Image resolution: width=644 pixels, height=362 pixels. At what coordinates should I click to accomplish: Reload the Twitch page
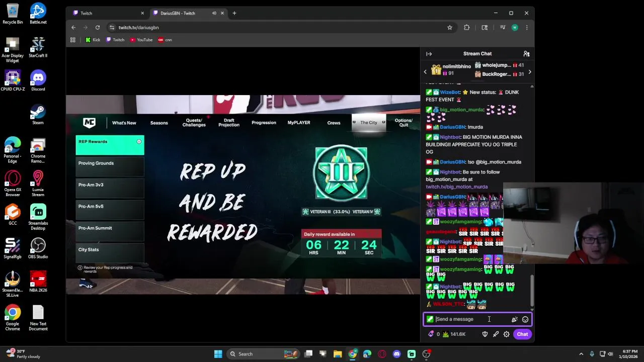pos(98,27)
